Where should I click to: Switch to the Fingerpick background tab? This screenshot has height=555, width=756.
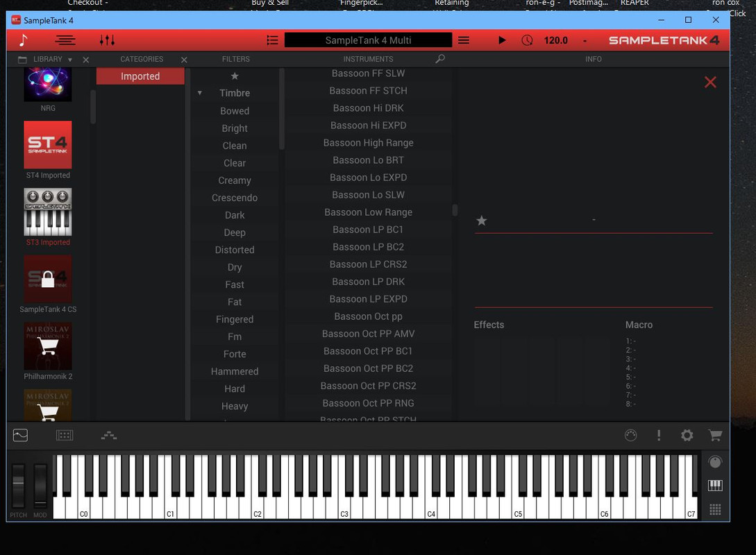[361, 3]
